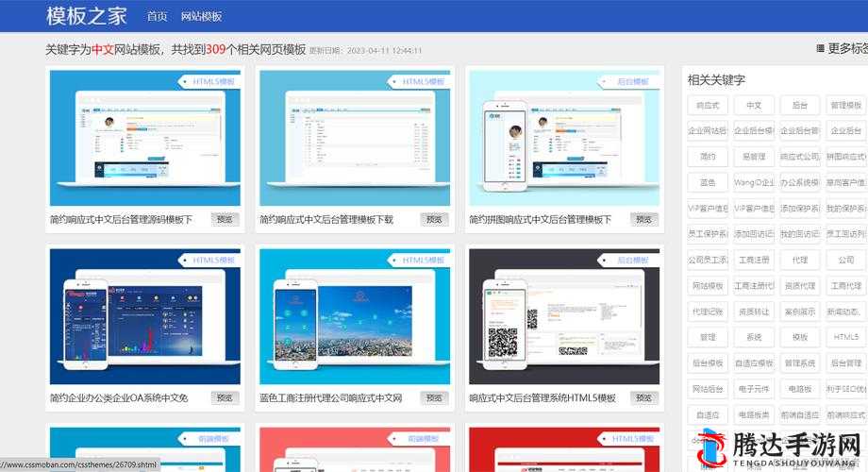Click HTML5模板 ribbon tag on 简约响应式中文后台管理模板下载 card
This screenshot has width=868, height=472.
420,81
